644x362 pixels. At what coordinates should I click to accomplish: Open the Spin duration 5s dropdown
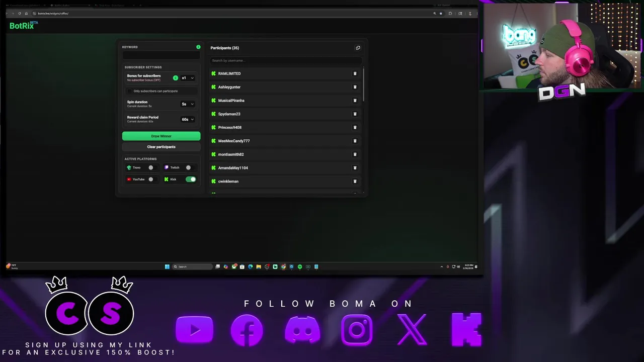[187, 104]
